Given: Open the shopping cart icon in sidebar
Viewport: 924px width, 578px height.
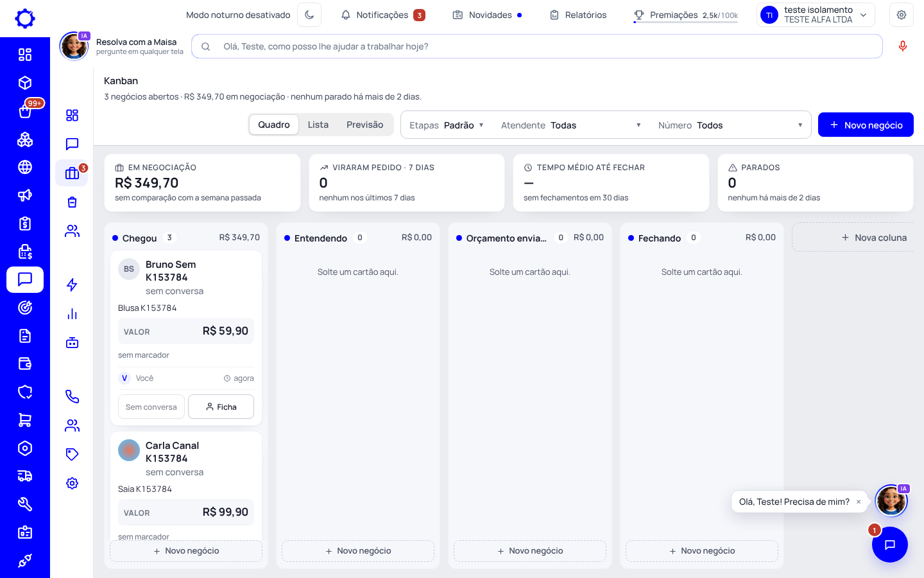Looking at the screenshot, I should point(25,420).
